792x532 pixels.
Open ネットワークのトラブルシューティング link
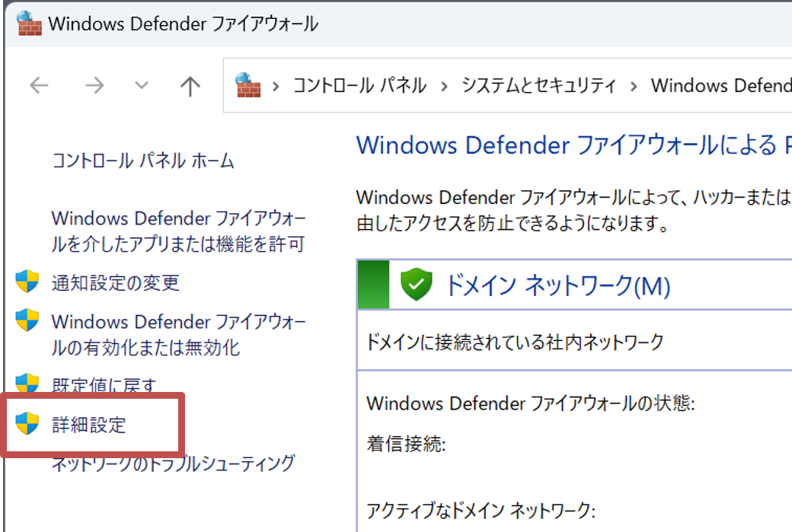pos(172,464)
